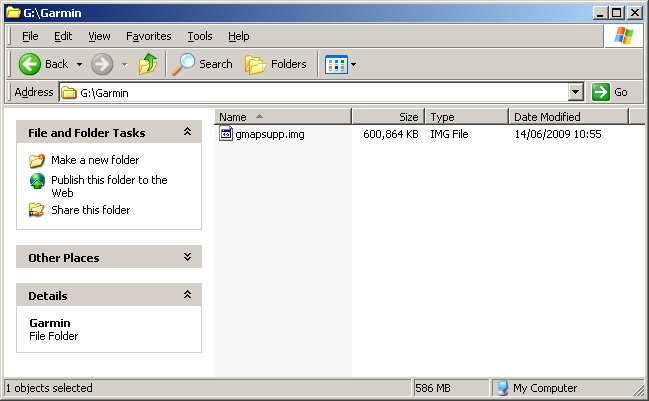This screenshot has width=649, height=401.
Task: Click the 586 MB status bar entry
Action: click(433, 388)
